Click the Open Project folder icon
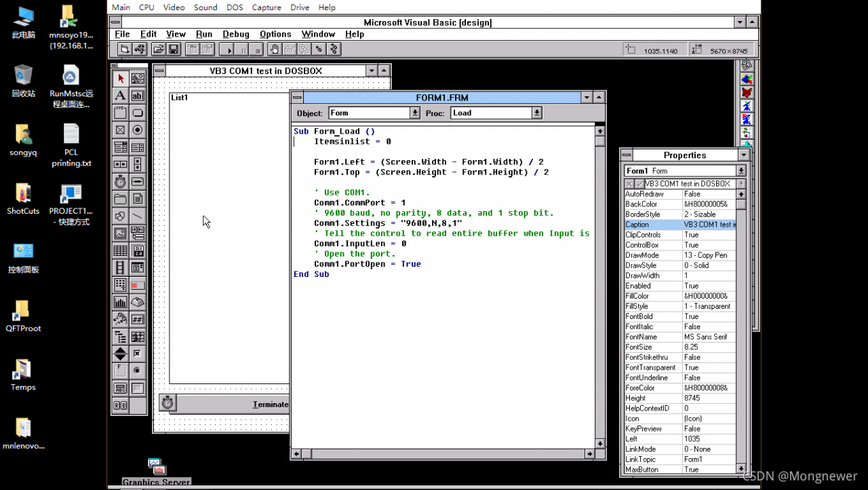This screenshot has height=490, width=868. point(158,49)
